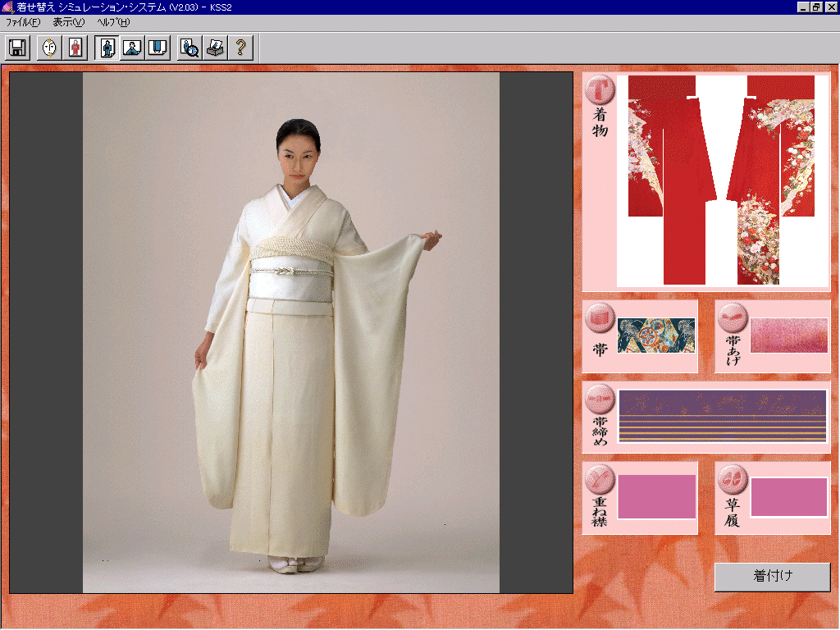Image resolution: width=840 pixels, height=630 pixels.
Task: Click the 着付け button
Action: 773,577
